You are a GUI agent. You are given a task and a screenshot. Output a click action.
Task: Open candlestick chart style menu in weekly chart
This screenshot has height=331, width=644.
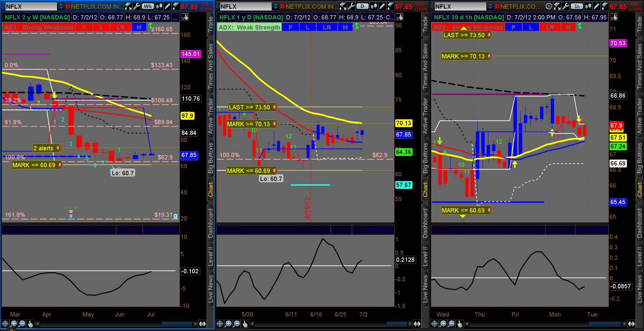coord(159,6)
